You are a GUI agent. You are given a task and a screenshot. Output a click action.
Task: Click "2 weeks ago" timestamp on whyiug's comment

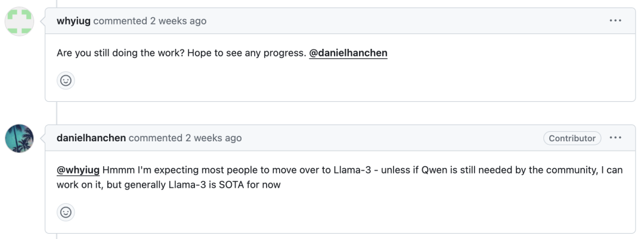[x=178, y=21]
